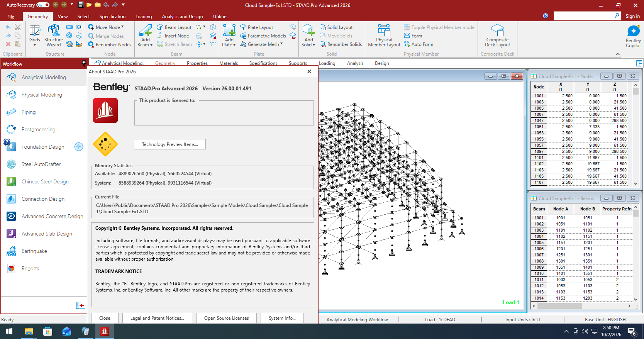Switch to Analysis and Design tab
Screen dimensions: 644x339
[x=182, y=17]
